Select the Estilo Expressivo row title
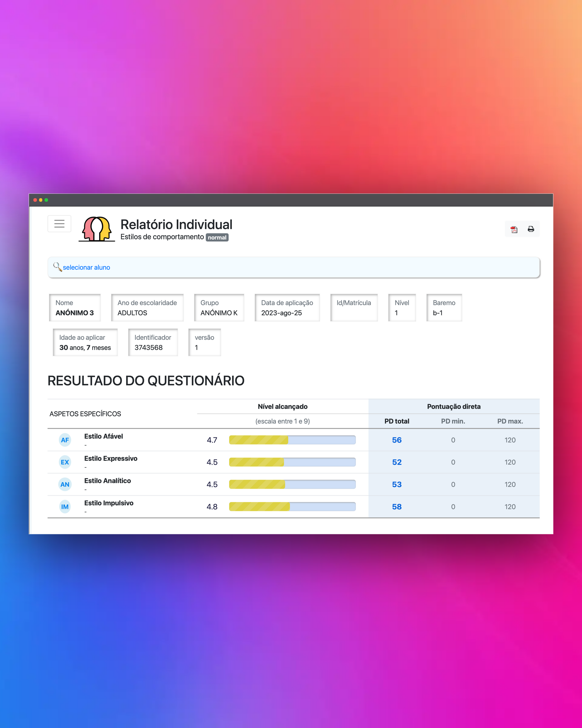582x728 pixels. [x=111, y=459]
